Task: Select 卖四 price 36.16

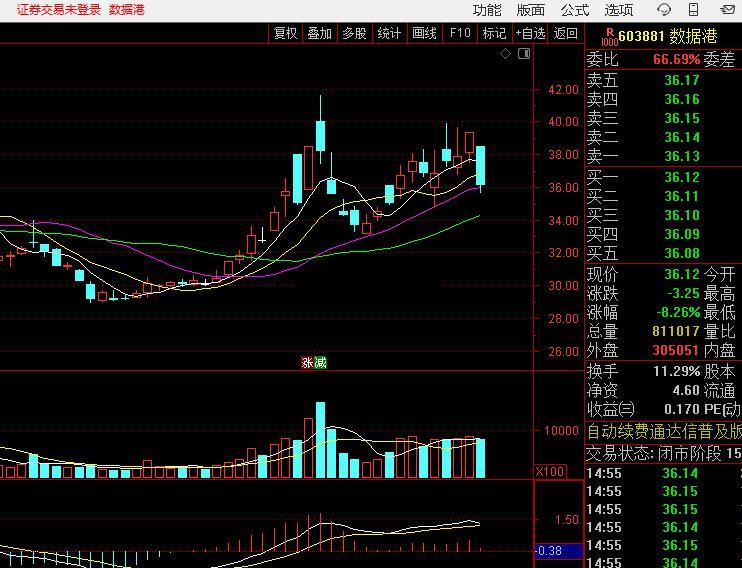Action: (x=681, y=99)
